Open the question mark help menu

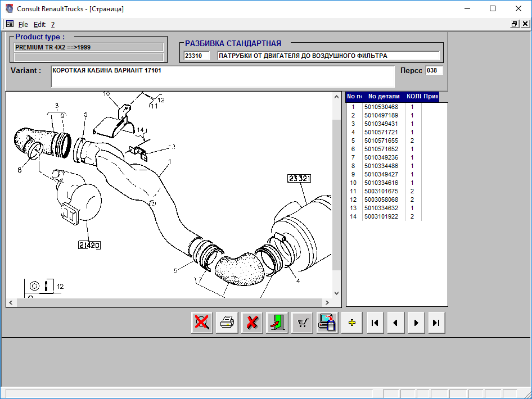[x=53, y=25]
